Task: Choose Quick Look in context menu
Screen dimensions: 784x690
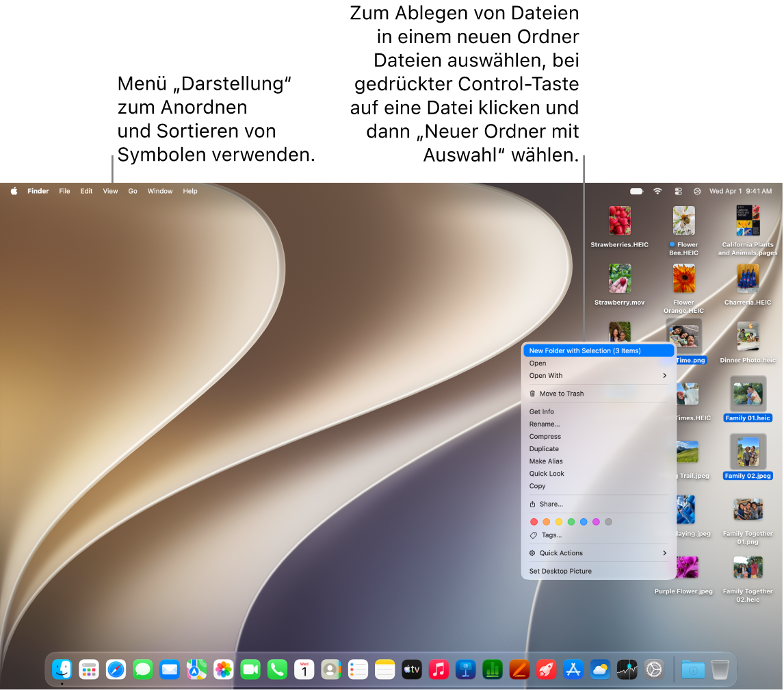Action: pyautogui.click(x=599, y=474)
